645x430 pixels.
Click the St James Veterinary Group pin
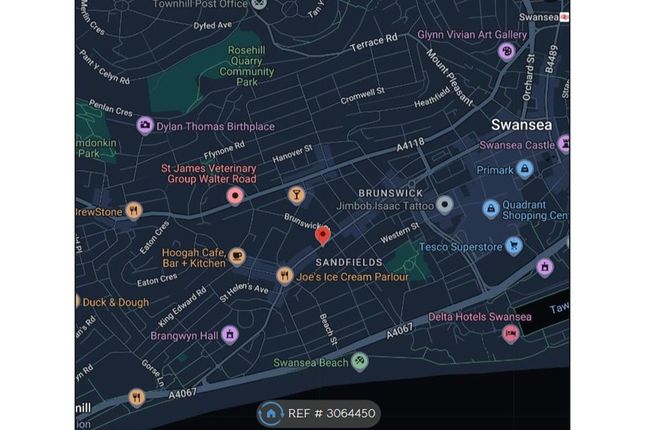[x=235, y=196]
